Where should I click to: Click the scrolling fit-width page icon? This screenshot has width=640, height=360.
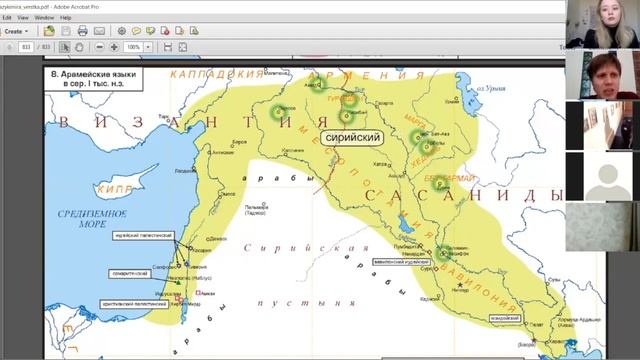tap(168, 47)
